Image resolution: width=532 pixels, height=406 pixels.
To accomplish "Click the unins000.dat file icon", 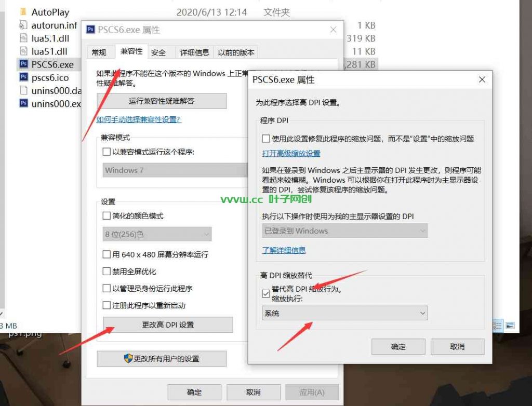I will 23,90.
